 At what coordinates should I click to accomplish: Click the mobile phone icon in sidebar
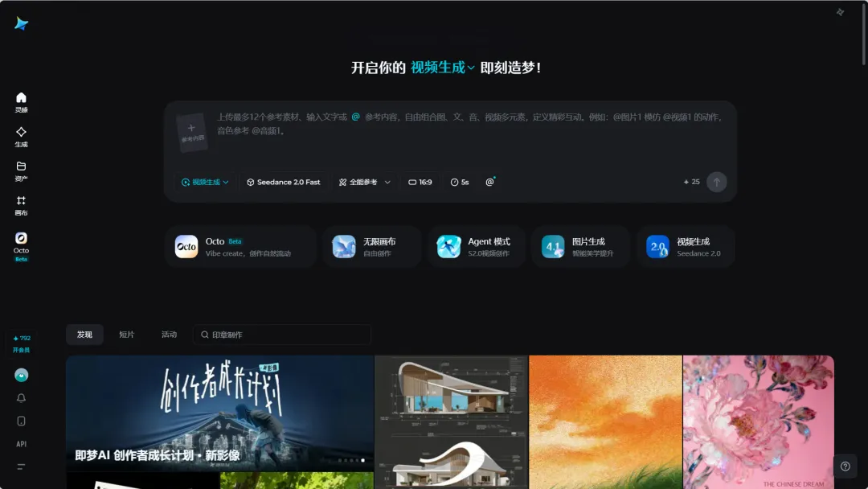[x=21, y=421]
